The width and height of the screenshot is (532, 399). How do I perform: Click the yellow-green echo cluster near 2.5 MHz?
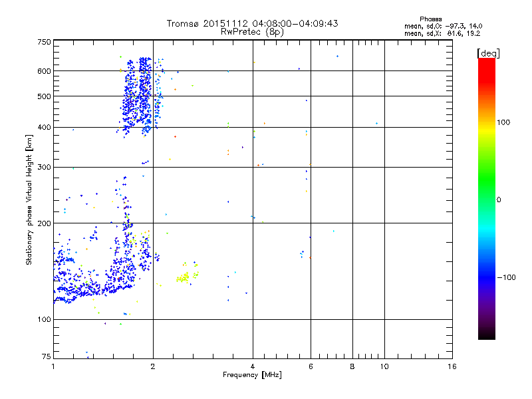tap(184, 278)
